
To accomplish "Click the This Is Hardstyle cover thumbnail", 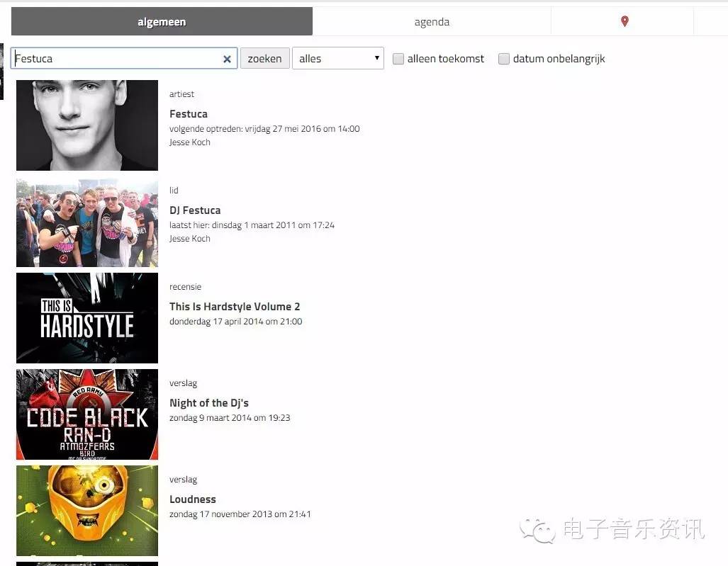I will [x=87, y=318].
